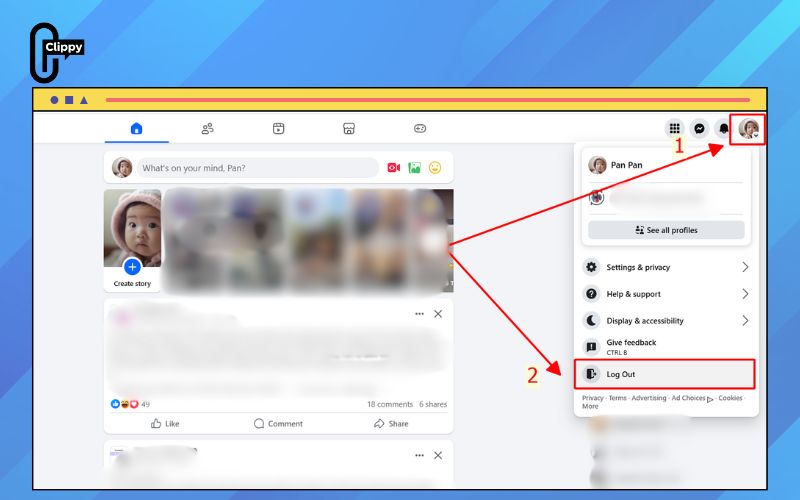Image resolution: width=800 pixels, height=500 pixels.
Task: Open the Create story card photo
Action: [132, 228]
